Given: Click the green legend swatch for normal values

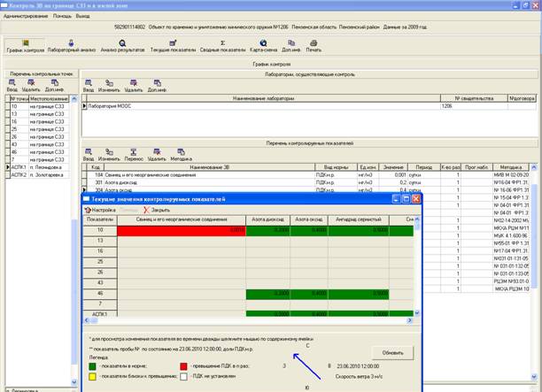Looking at the screenshot, I should [x=91, y=364].
